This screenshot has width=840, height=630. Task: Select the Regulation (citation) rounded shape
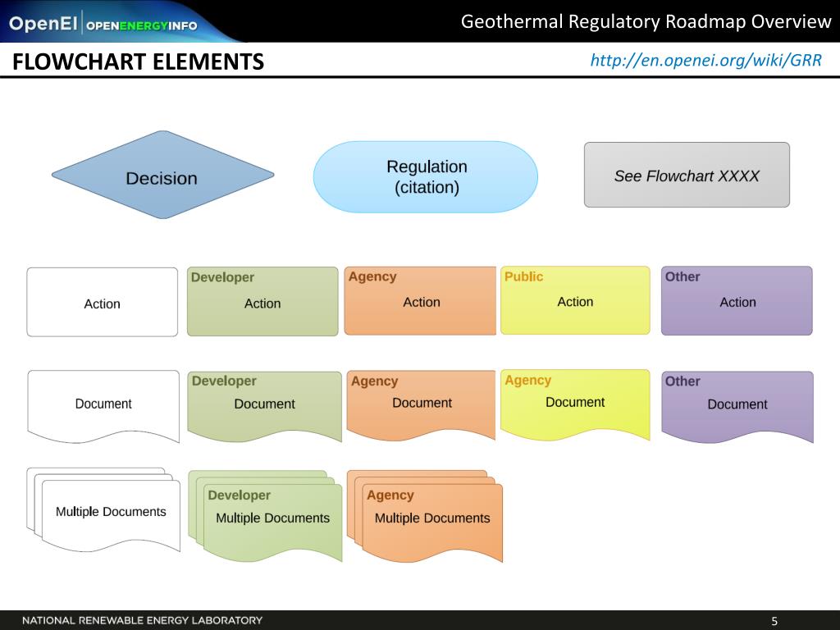(x=426, y=177)
